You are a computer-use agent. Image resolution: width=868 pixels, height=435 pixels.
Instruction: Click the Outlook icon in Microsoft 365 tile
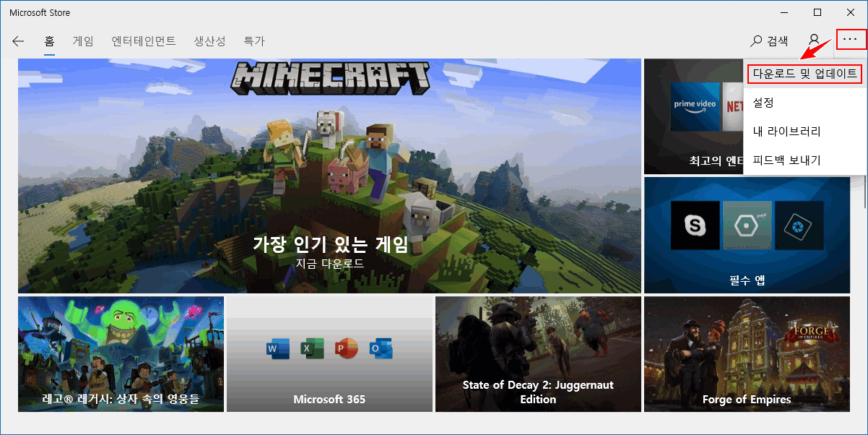(x=381, y=348)
